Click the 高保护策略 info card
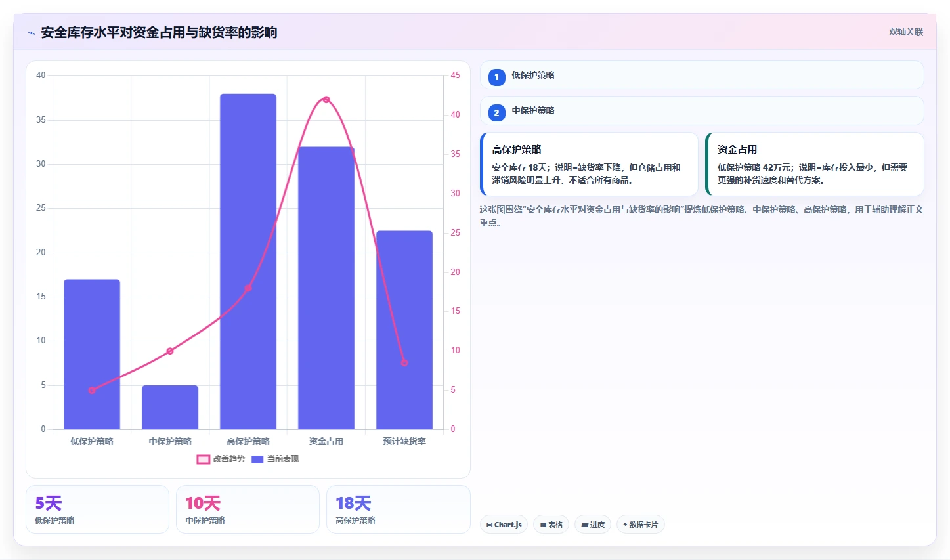The image size is (950, 560). (589, 164)
